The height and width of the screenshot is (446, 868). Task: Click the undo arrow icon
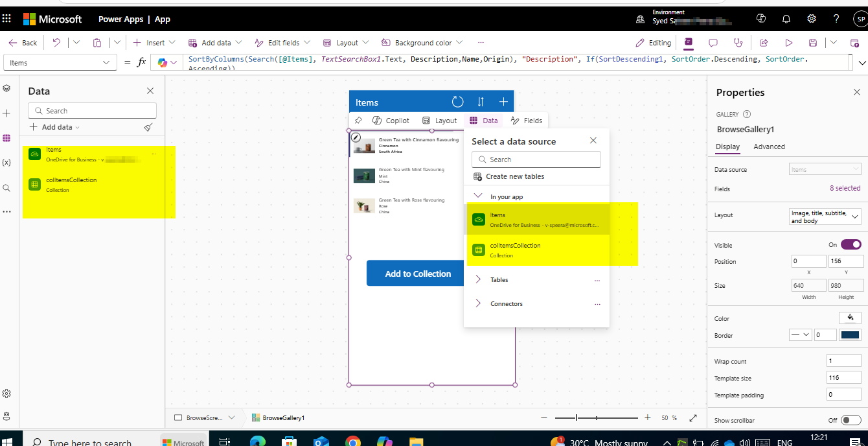click(x=56, y=43)
